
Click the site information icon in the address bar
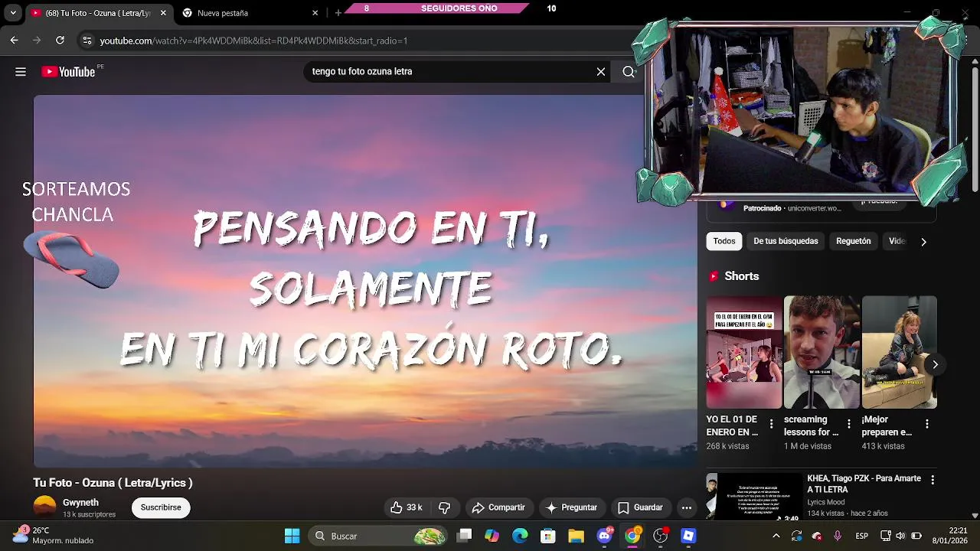click(x=87, y=41)
